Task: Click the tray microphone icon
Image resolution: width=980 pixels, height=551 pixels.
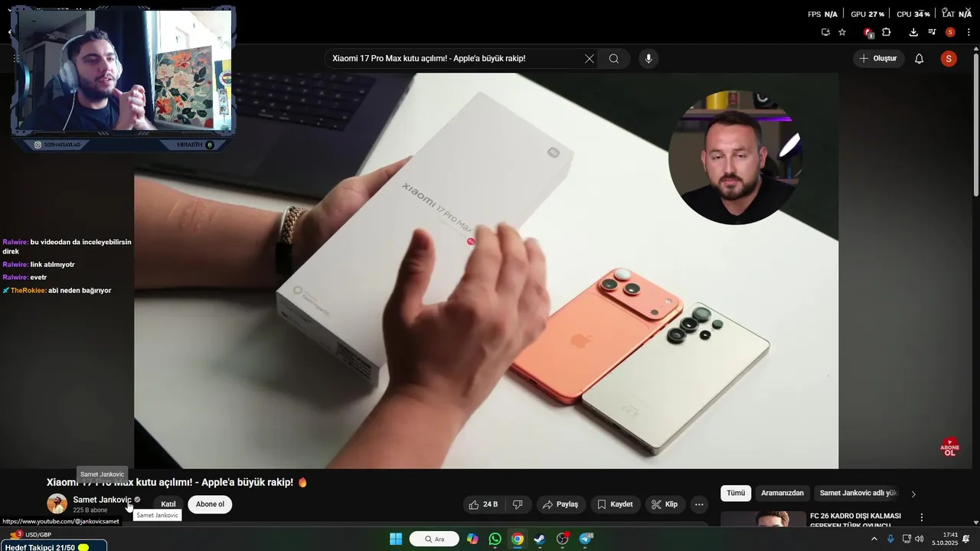Action: (890, 539)
